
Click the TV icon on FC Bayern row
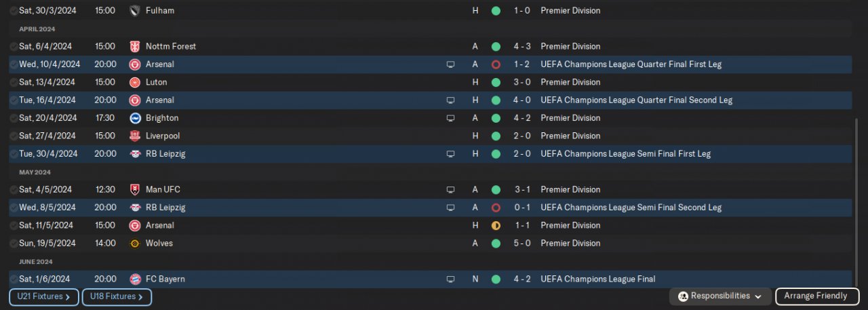(450, 279)
